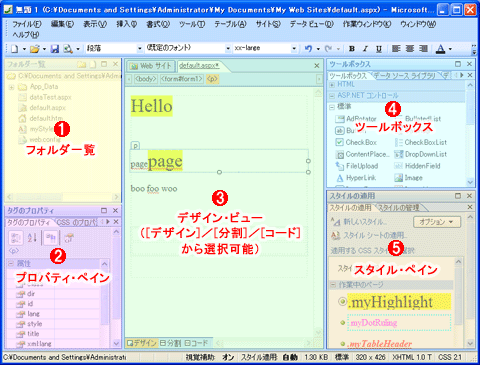Center the text alignment
Image resolution: width=480 pixels, height=365 pixels.
tap(410, 49)
